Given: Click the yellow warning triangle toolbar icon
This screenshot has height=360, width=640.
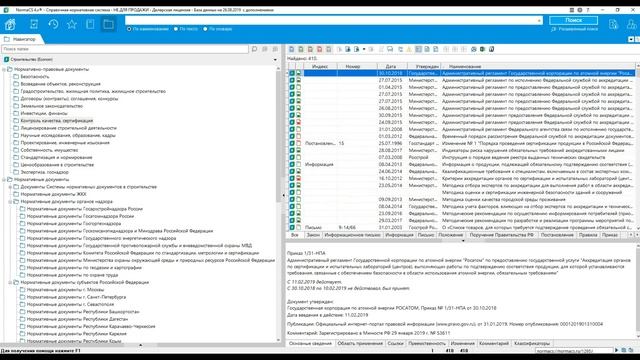Looking at the screenshot, I should [409, 49].
